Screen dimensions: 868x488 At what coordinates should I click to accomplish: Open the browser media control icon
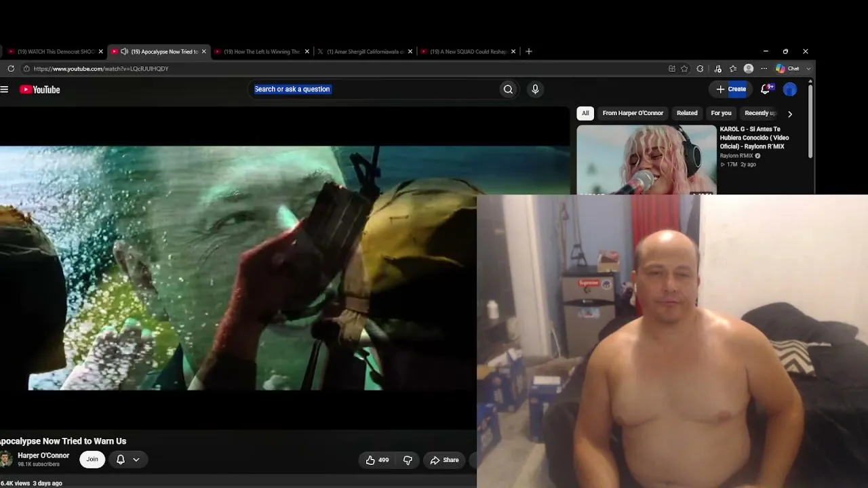(x=717, y=68)
